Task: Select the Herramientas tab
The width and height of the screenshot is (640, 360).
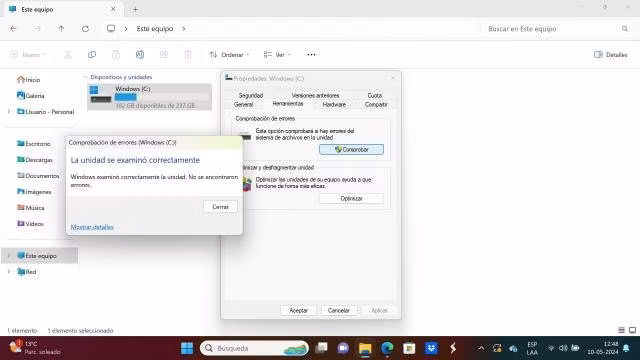Action: pos(288,104)
